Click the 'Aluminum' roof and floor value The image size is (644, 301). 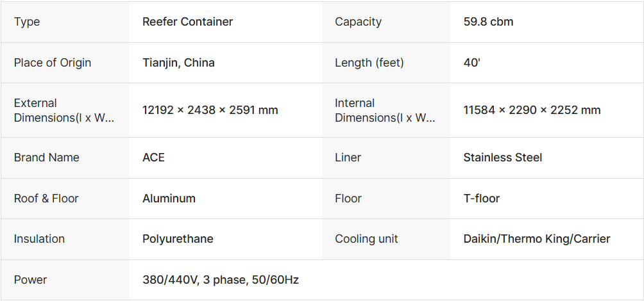(x=169, y=199)
